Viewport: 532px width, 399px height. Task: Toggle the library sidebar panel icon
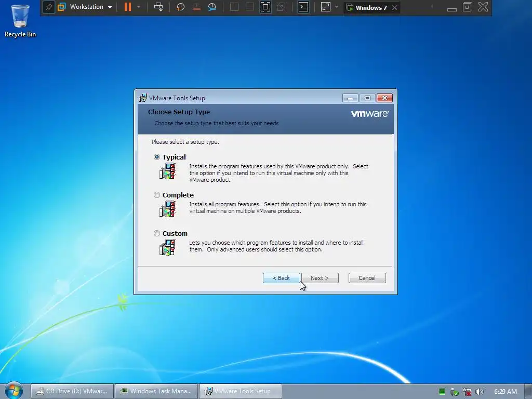(234, 7)
